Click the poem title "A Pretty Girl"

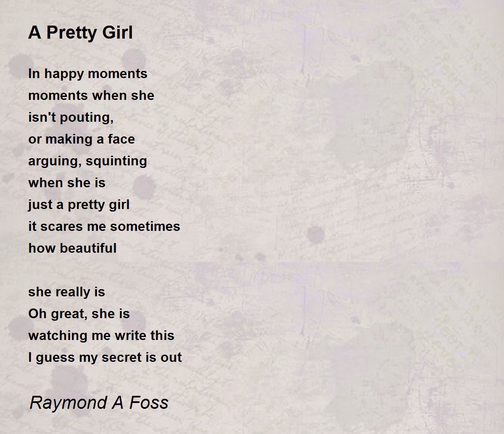tap(80, 33)
